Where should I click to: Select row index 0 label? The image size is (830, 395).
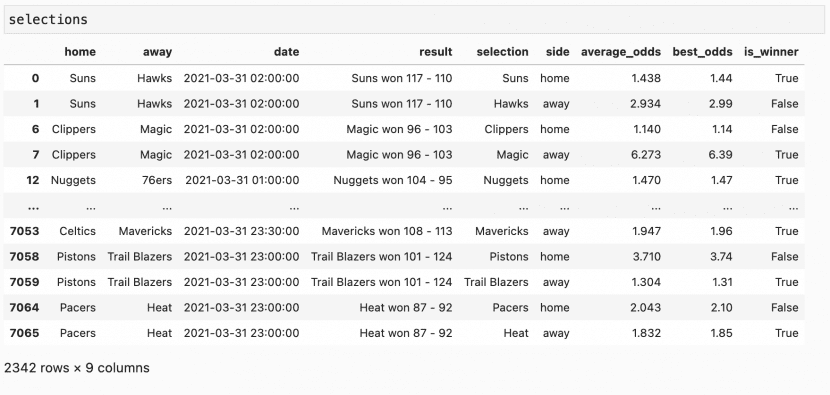(x=35, y=78)
